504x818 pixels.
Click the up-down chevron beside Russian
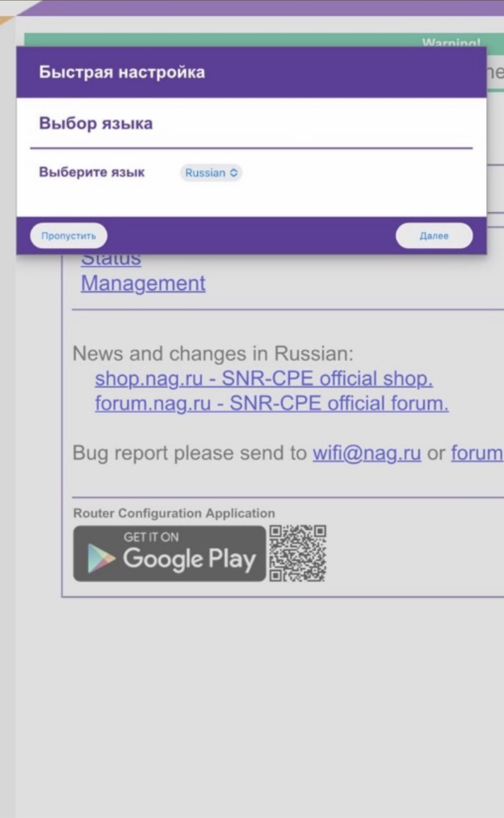(x=234, y=173)
